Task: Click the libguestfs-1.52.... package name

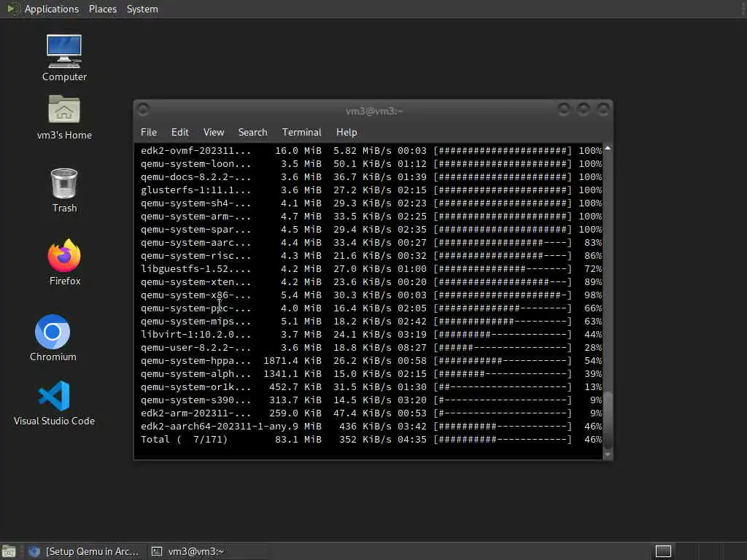Action: 196,269
